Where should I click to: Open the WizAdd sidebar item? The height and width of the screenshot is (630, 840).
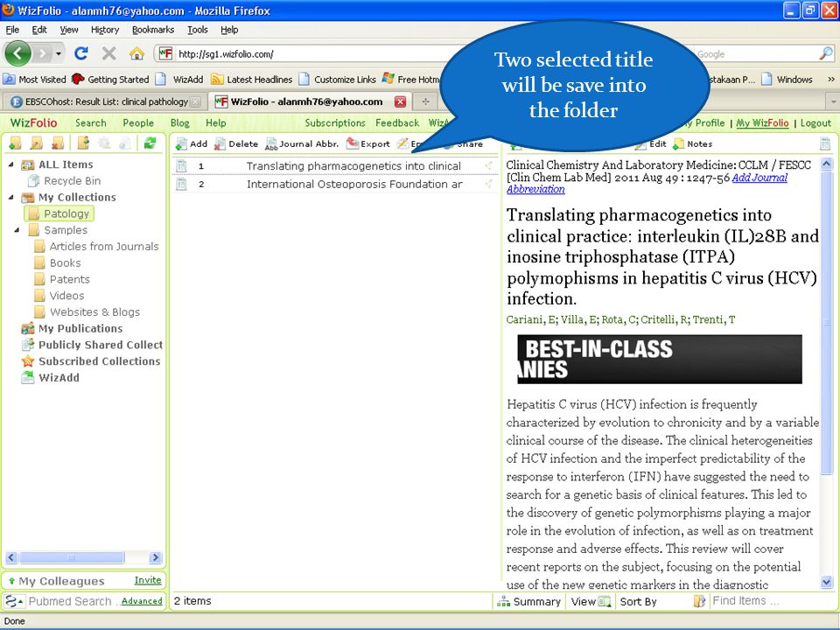point(51,378)
